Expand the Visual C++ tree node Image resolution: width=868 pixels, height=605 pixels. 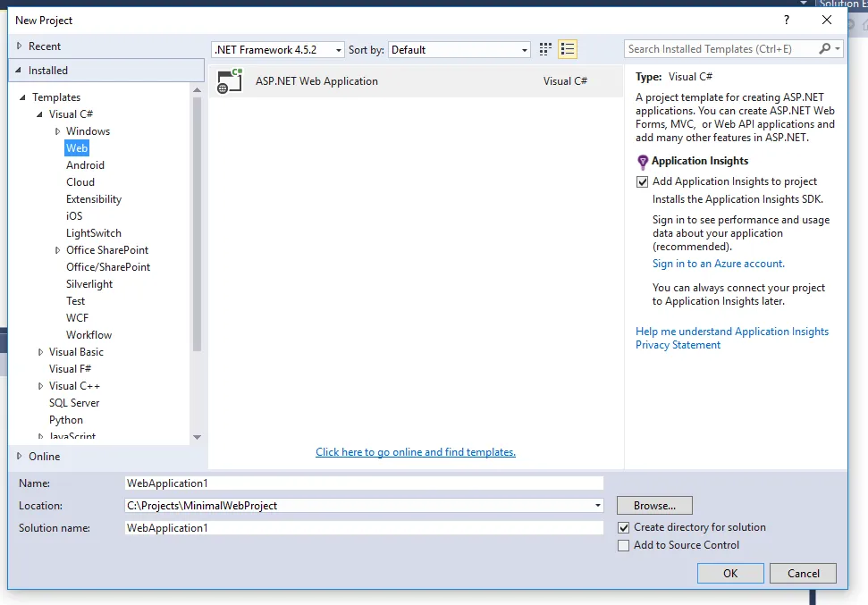pyautogui.click(x=40, y=386)
